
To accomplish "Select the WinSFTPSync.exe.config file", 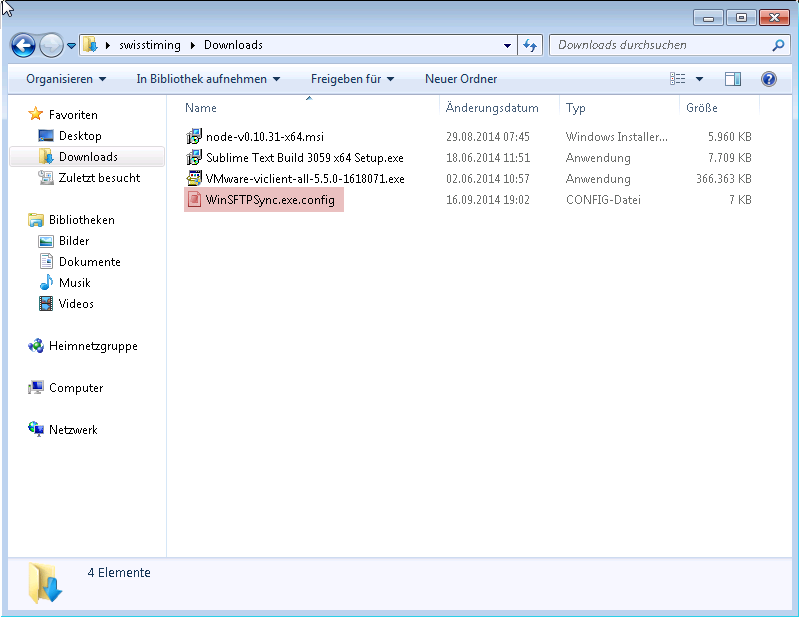I will click(x=270, y=199).
